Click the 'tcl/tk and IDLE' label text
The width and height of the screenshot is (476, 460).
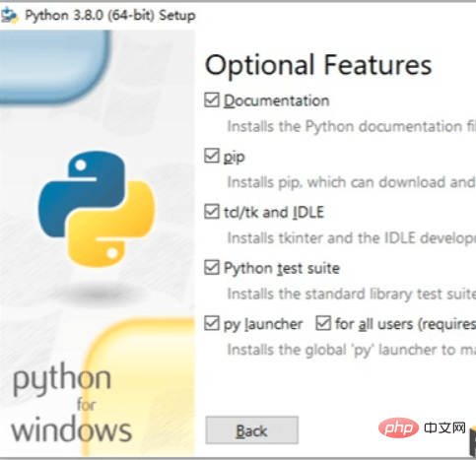click(x=274, y=212)
